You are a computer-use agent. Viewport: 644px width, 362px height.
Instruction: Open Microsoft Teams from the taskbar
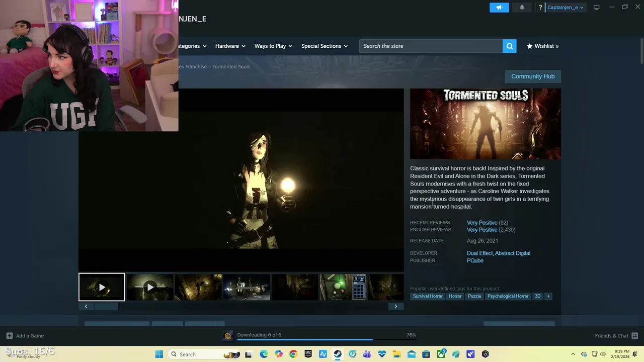pos(367,354)
